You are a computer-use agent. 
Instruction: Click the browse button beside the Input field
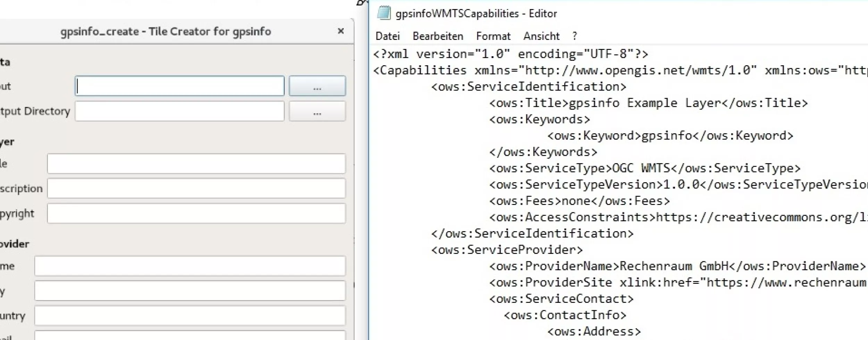pyautogui.click(x=317, y=86)
